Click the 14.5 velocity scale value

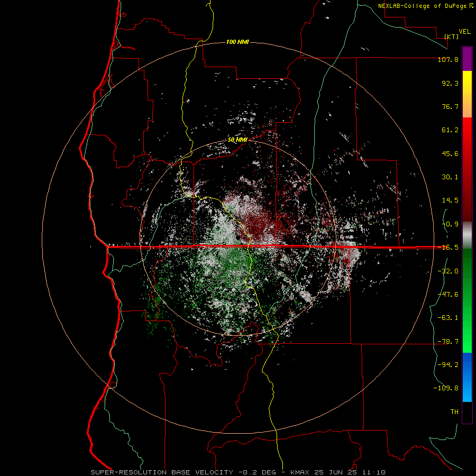click(450, 200)
